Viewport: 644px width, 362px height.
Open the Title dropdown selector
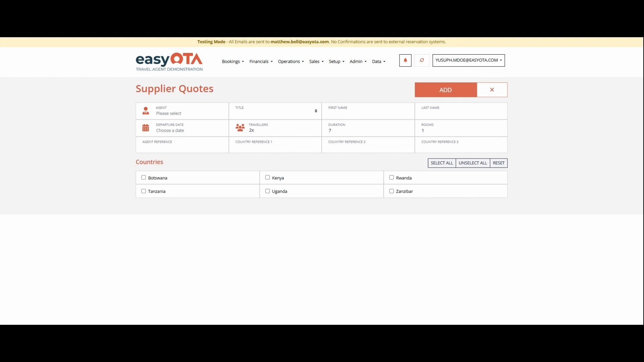click(x=275, y=111)
